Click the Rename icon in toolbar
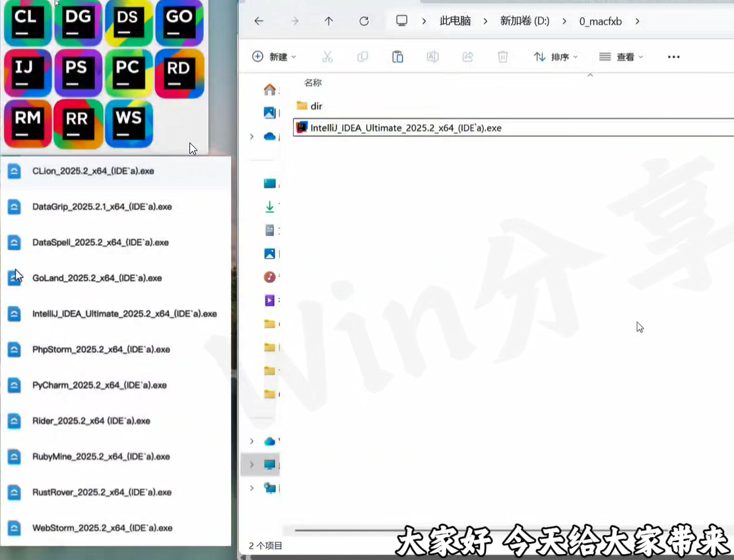 (432, 57)
